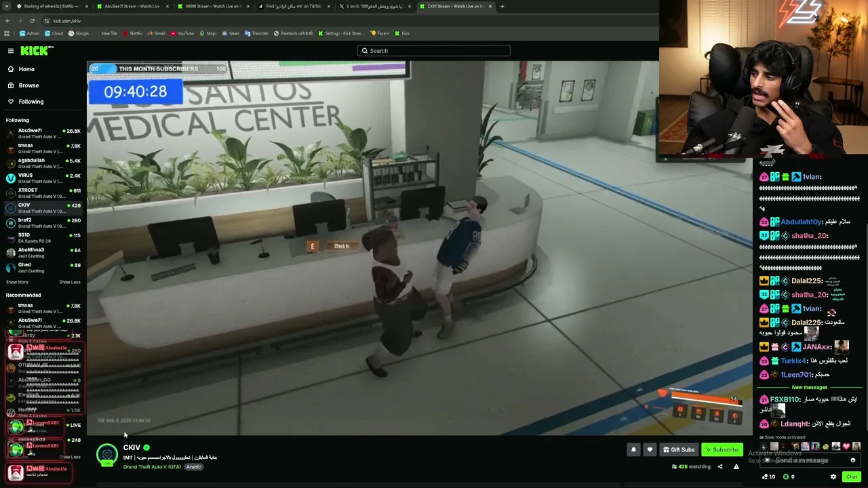Click username JANAxx in chat
Viewport: 868px width, 488px height.
click(x=818, y=347)
